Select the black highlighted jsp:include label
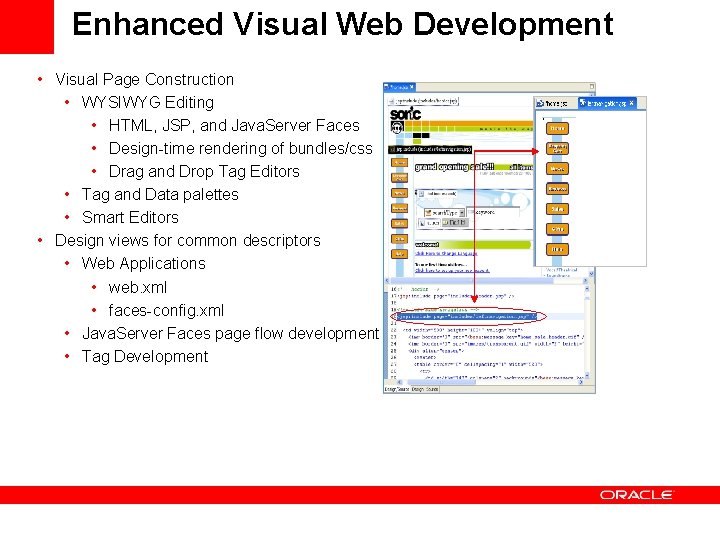720x540 pixels. (x=430, y=149)
